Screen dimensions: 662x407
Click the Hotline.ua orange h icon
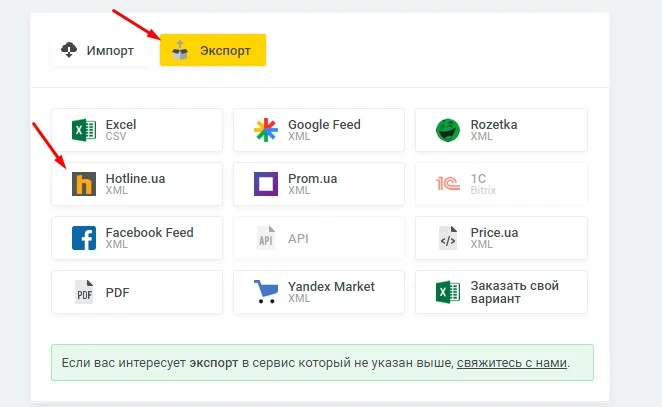coord(84,184)
